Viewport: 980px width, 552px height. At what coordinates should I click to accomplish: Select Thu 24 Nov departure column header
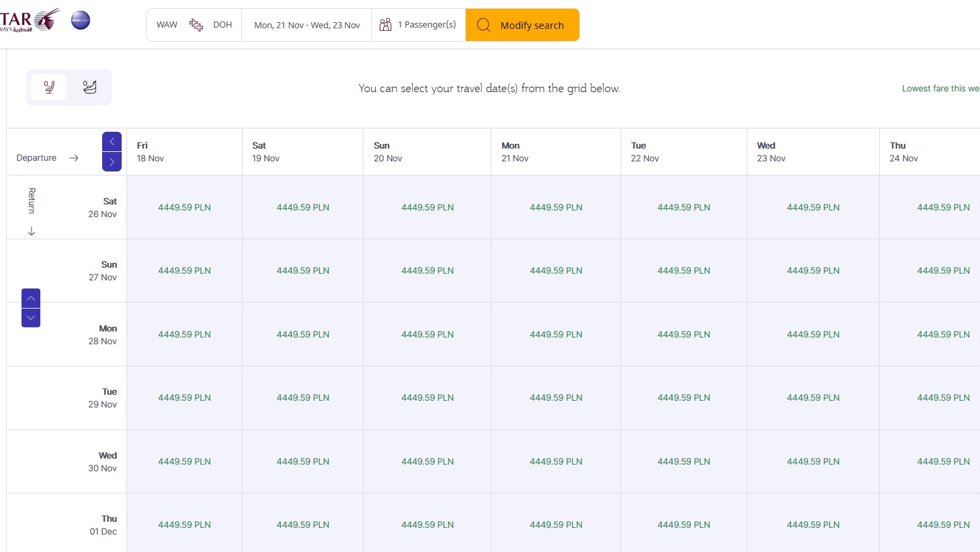(930, 152)
